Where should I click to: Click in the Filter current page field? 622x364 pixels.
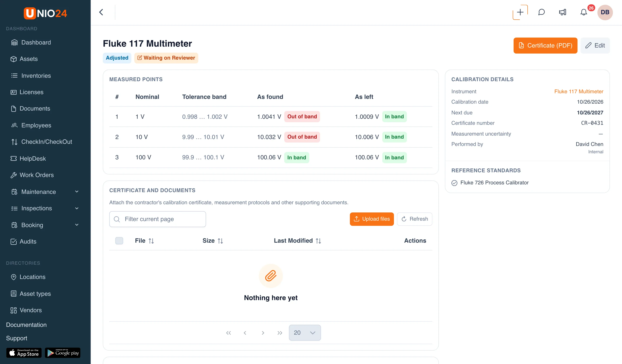tap(157, 219)
